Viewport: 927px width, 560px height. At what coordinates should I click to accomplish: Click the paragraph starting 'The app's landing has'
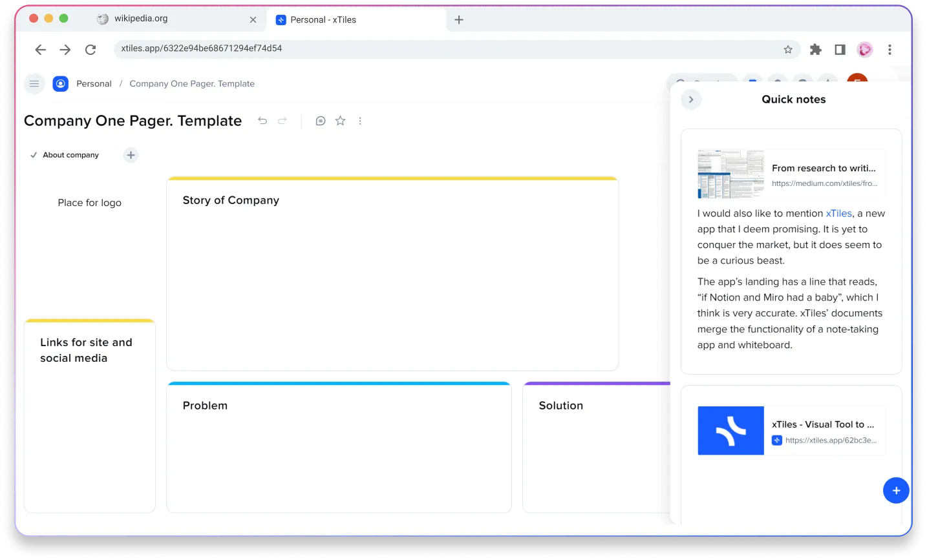pyautogui.click(x=790, y=313)
